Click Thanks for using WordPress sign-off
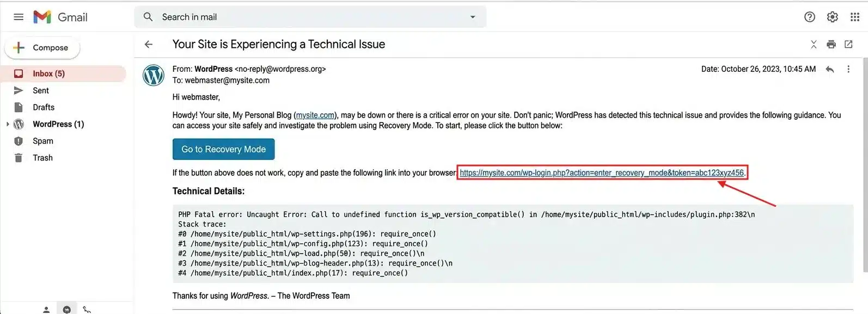This screenshot has height=314, width=868. tap(261, 296)
